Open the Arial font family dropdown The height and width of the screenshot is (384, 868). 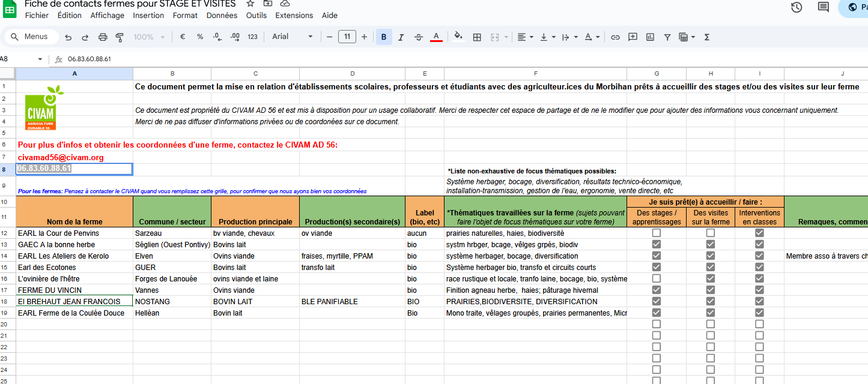click(x=293, y=37)
